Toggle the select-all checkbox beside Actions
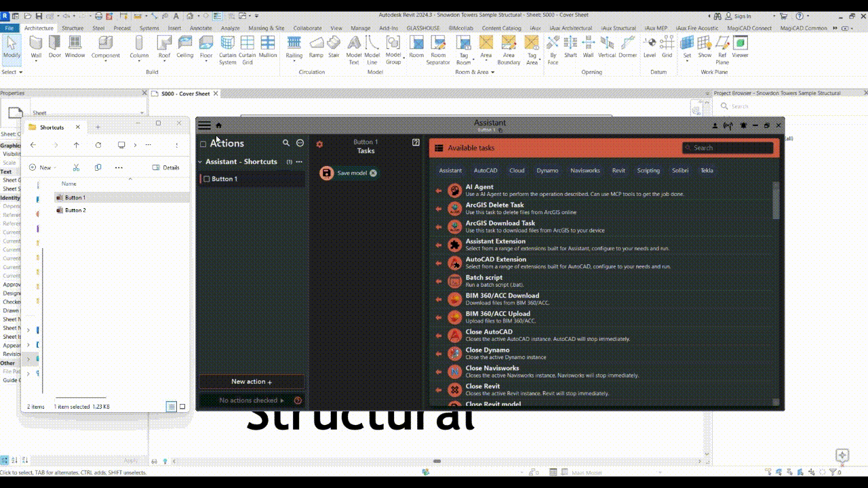The width and height of the screenshot is (868, 488). click(x=203, y=144)
